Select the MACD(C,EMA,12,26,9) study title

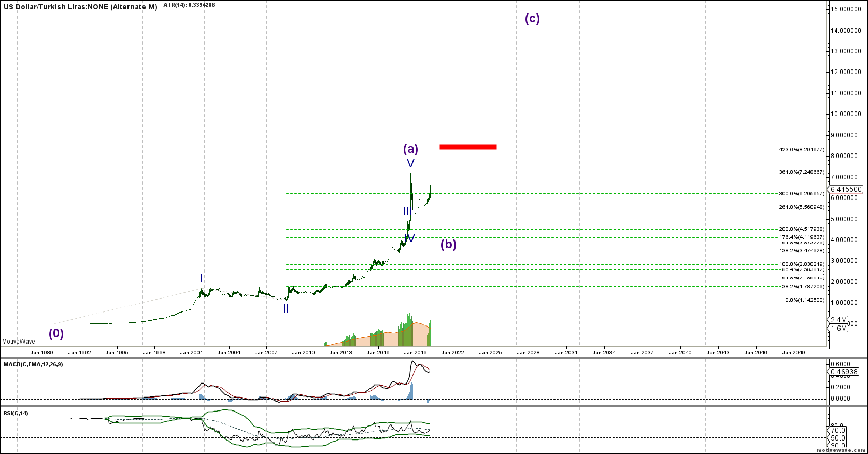[33, 364]
